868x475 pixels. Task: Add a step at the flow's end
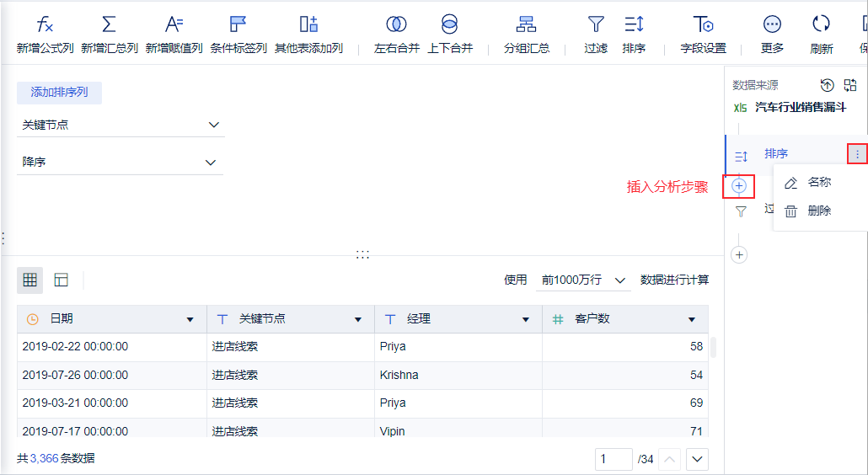coord(739,255)
